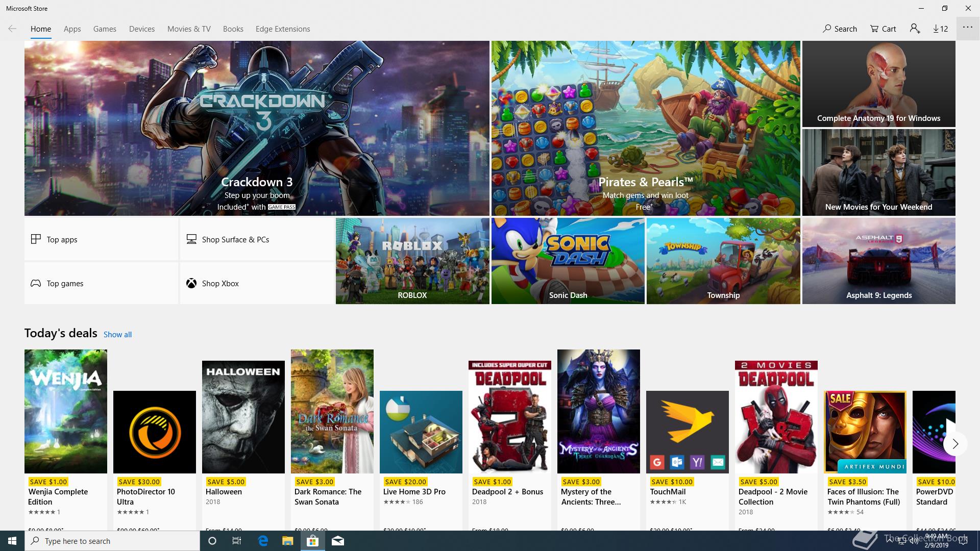Image resolution: width=980 pixels, height=551 pixels.
Task: Open Crackdown 3 featured banner
Action: coord(257,129)
